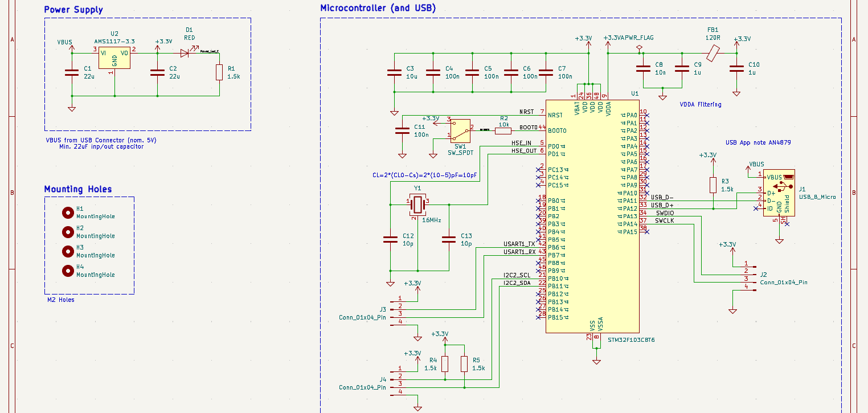Click the BOOT0 net label
Viewport: 868px width, 413px height.
tap(528, 128)
